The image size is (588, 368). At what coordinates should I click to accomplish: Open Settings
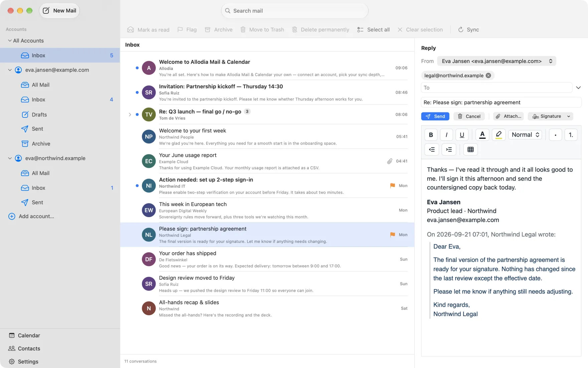coord(23,361)
